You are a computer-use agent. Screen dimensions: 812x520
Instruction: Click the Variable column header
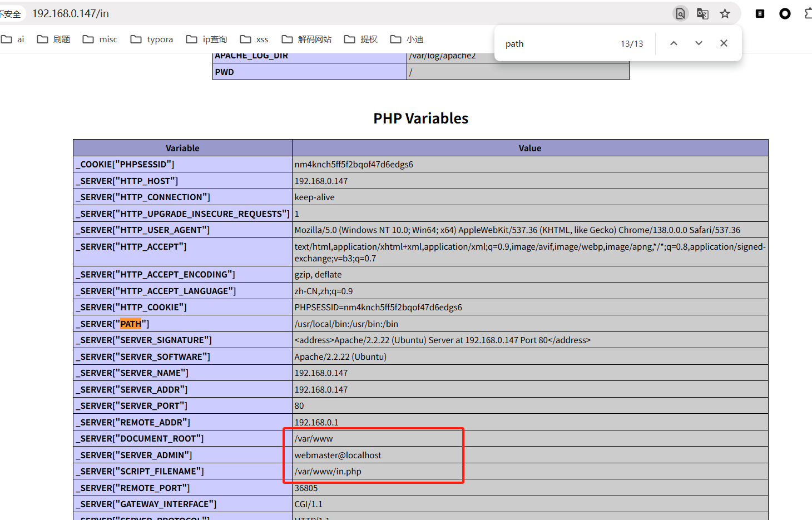click(x=182, y=148)
